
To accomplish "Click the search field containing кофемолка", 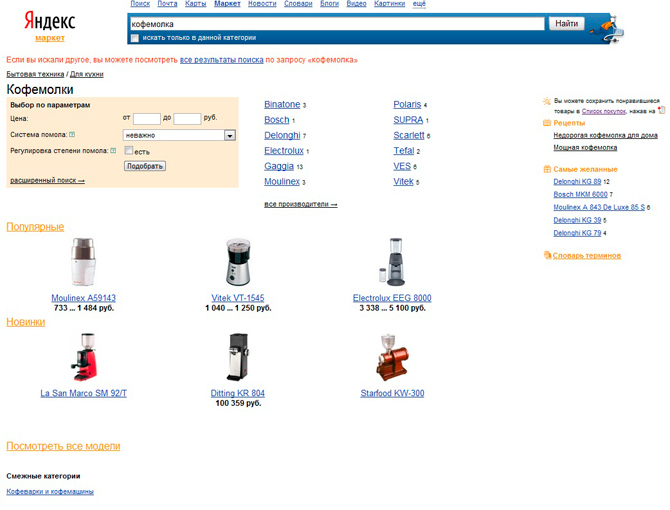I will pos(337,24).
